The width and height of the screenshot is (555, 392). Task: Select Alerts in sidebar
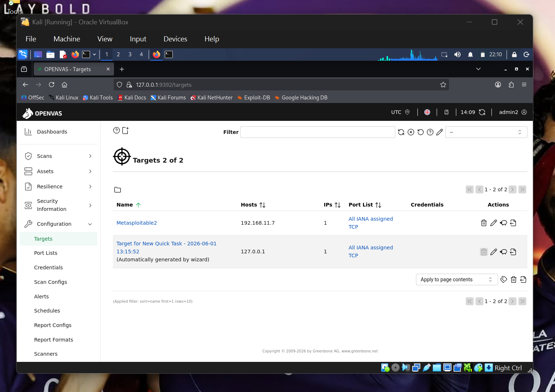[x=41, y=297]
